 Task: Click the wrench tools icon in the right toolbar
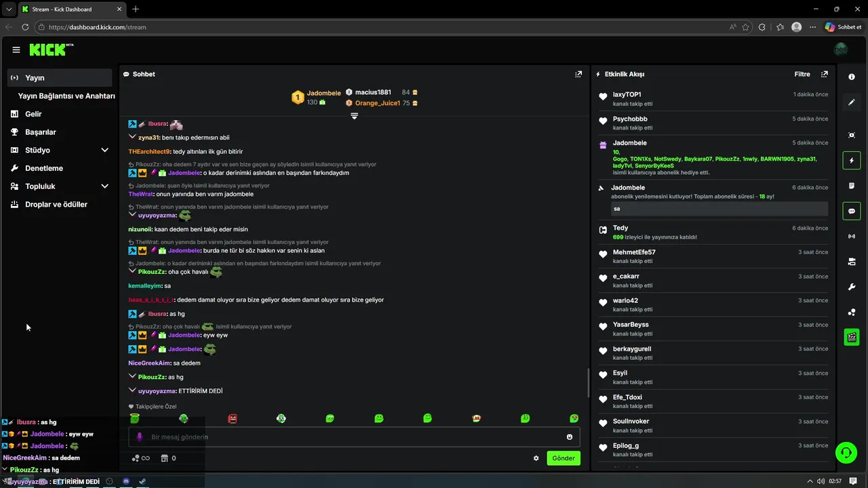(x=852, y=287)
